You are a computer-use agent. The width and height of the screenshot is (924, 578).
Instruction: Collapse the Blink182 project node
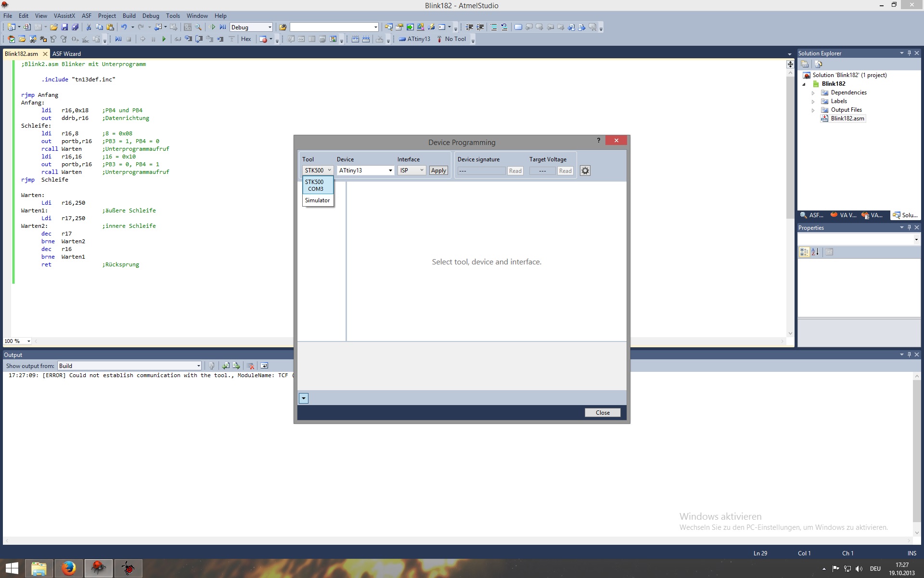click(804, 84)
